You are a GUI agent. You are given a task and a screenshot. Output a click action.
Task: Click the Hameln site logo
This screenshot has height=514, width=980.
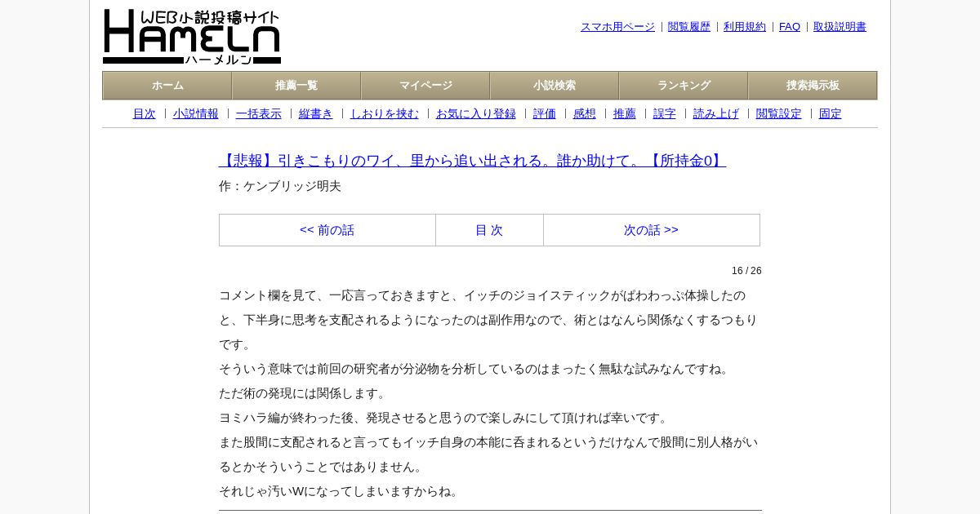click(x=192, y=37)
